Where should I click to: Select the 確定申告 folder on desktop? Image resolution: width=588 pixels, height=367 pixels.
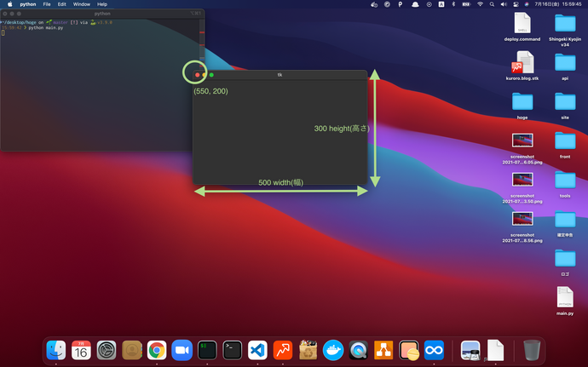pyautogui.click(x=565, y=220)
